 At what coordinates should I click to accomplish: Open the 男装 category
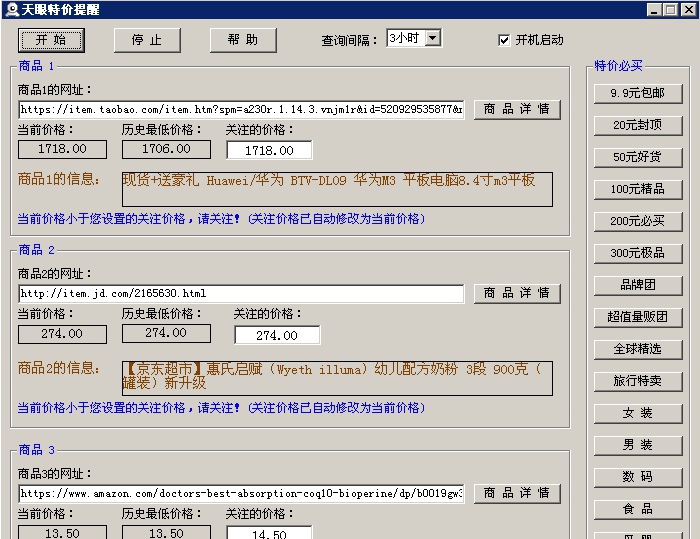coord(638,445)
